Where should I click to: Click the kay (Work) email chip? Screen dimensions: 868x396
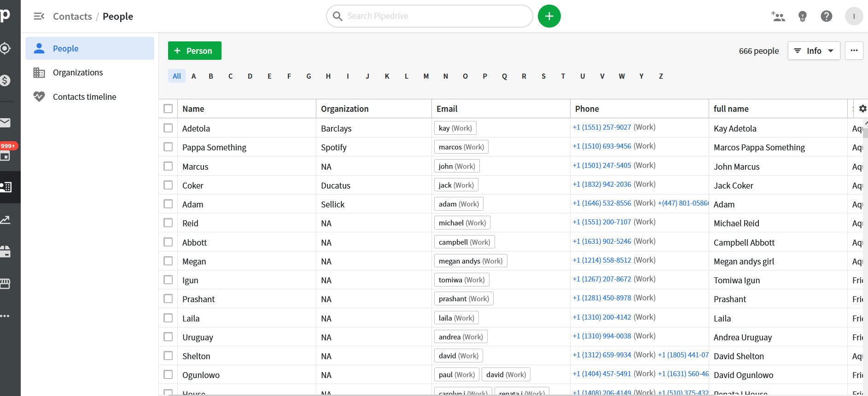455,128
